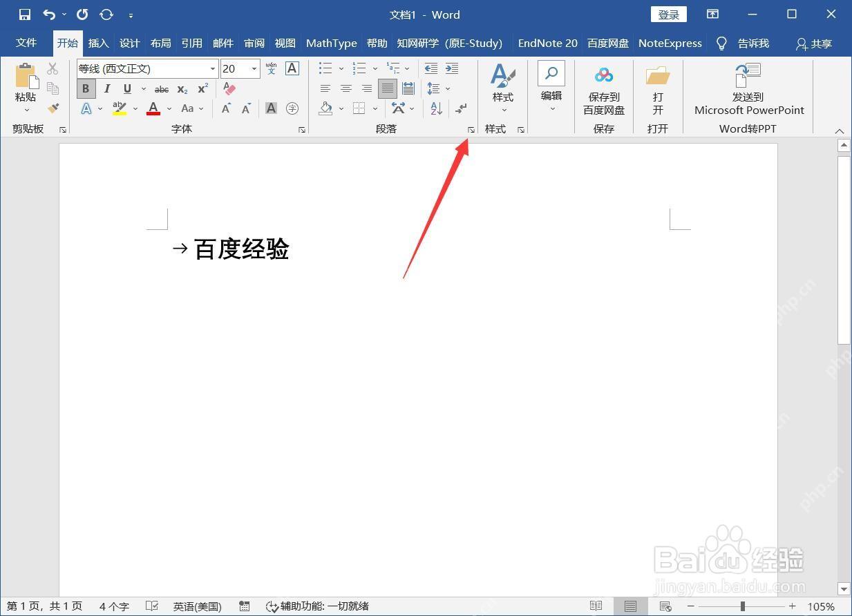Clear all formatting with eraser icon
The image size is (852, 616).
tap(230, 89)
